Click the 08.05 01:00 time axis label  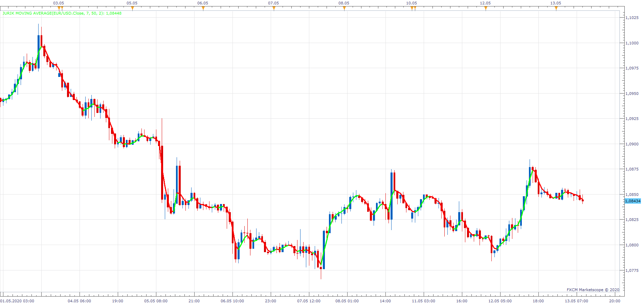pyautogui.click(x=347, y=301)
